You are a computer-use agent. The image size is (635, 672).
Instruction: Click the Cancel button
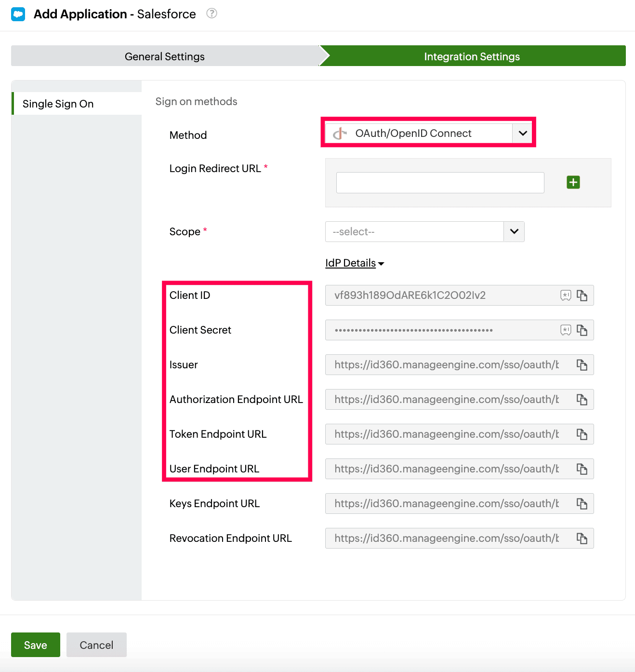(96, 645)
